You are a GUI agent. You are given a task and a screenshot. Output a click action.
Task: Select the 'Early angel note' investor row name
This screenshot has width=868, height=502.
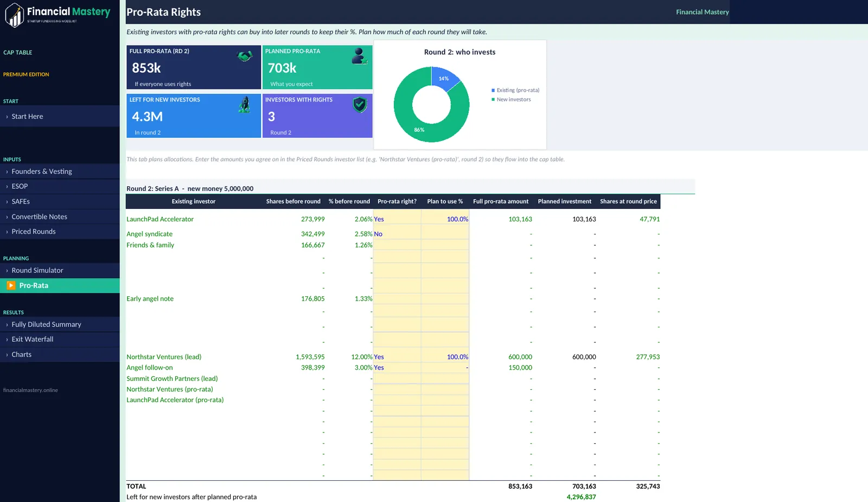coord(150,299)
